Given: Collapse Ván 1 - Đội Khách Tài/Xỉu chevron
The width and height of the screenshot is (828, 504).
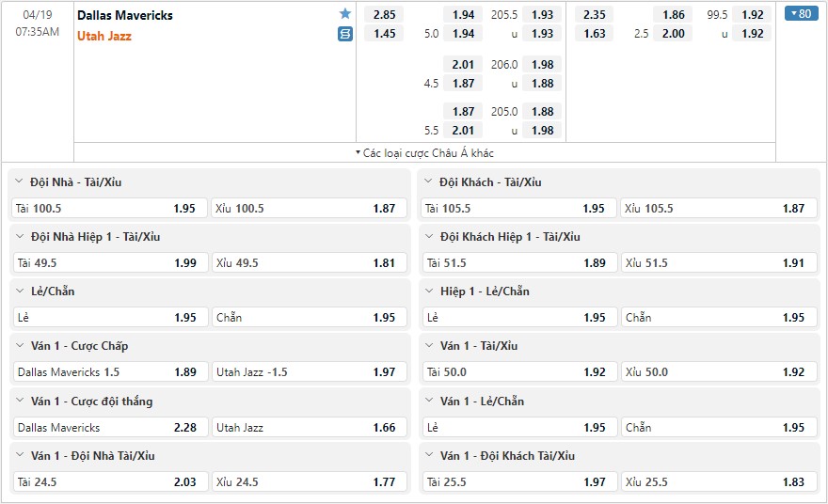Looking at the screenshot, I should point(429,455).
